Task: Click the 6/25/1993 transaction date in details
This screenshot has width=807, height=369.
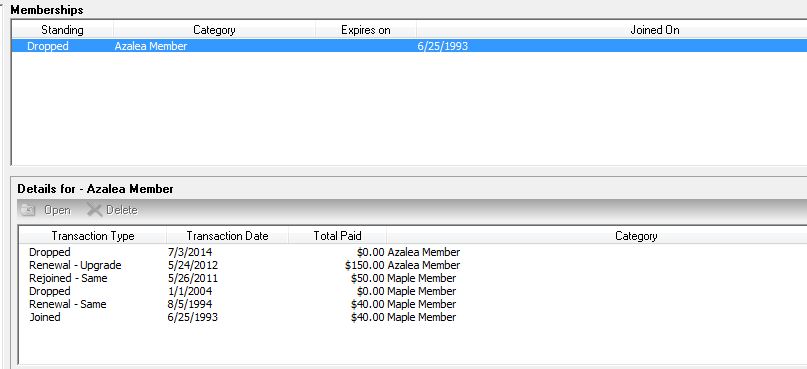Action: point(192,317)
